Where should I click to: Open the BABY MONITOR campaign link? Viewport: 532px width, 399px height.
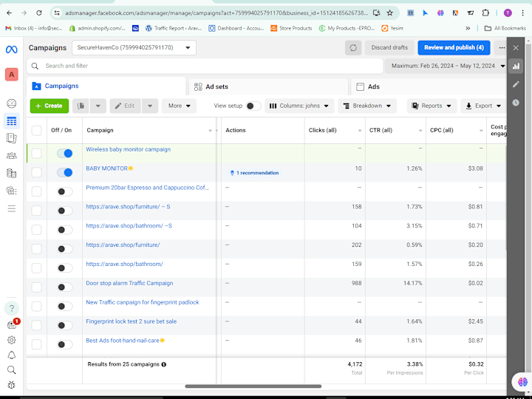tap(106, 168)
